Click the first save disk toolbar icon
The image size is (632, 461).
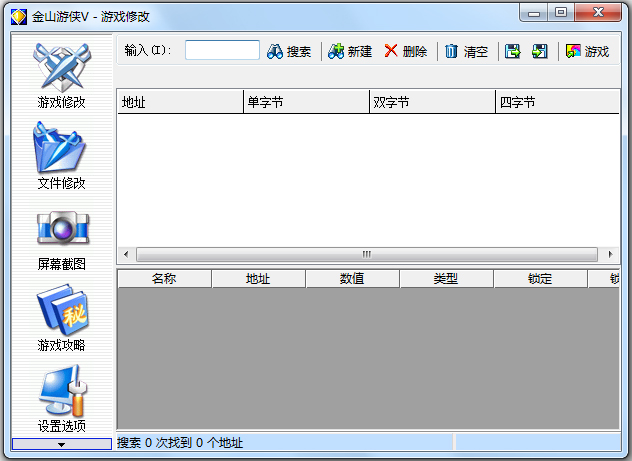click(513, 51)
